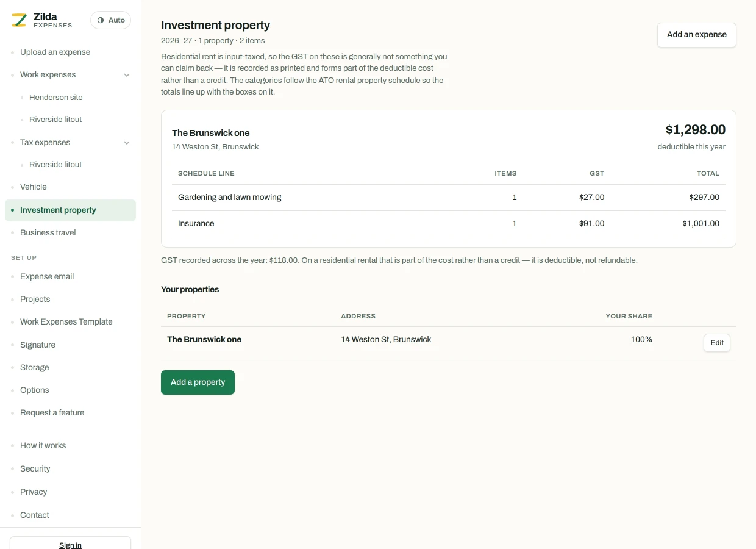Open Privacy page

click(33, 492)
